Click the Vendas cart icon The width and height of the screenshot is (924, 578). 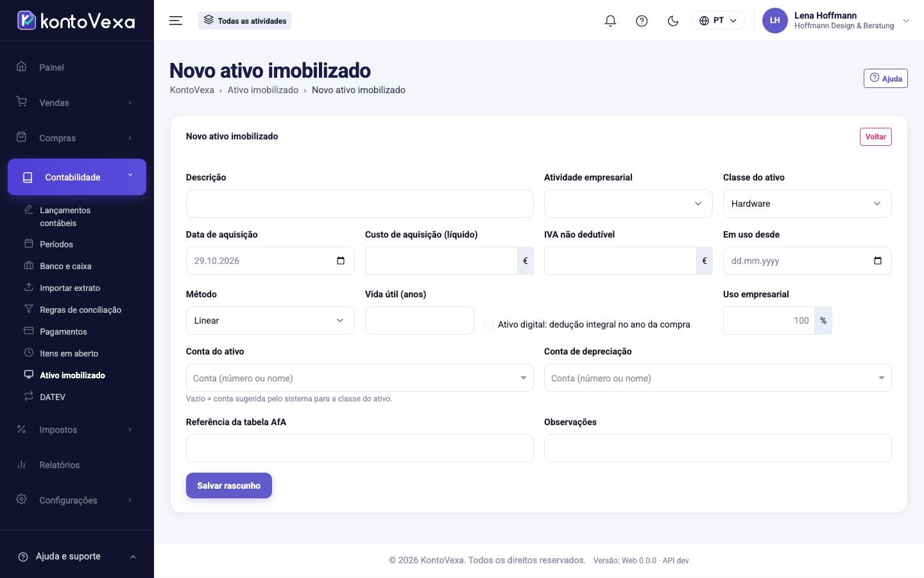pyautogui.click(x=21, y=101)
